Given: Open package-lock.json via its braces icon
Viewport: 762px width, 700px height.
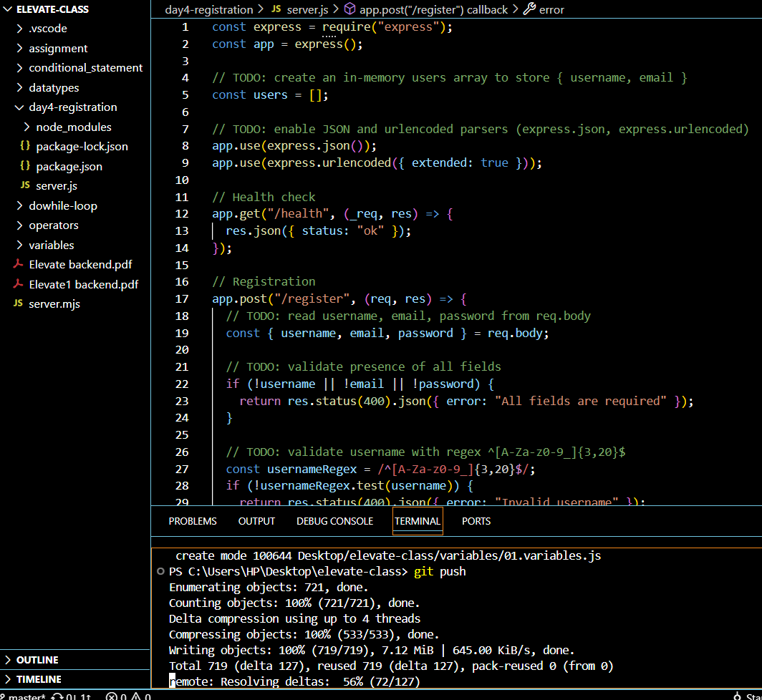Looking at the screenshot, I should [x=25, y=146].
